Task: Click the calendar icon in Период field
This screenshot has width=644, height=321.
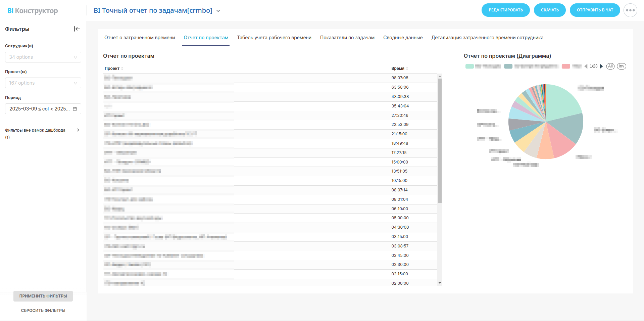Action: [75, 109]
